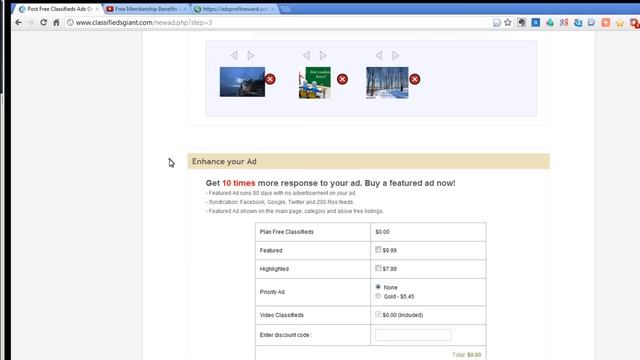Select the Gold - $5.45 priority radio button

coord(378,296)
